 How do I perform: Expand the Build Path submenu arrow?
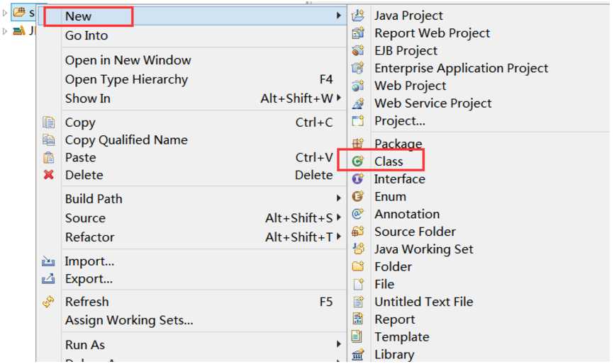click(x=339, y=198)
